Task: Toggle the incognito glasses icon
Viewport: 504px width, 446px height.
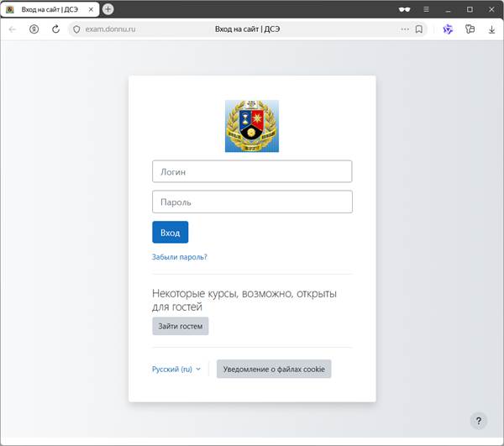Action: [x=404, y=9]
